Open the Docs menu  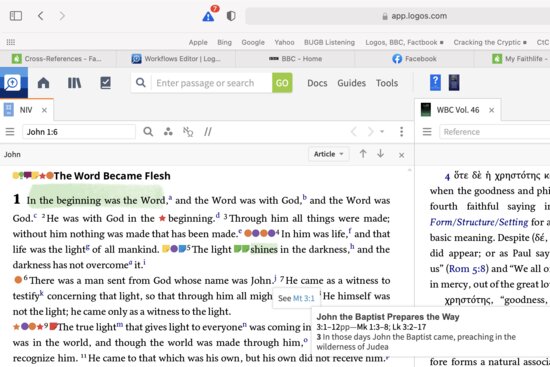pyautogui.click(x=317, y=83)
